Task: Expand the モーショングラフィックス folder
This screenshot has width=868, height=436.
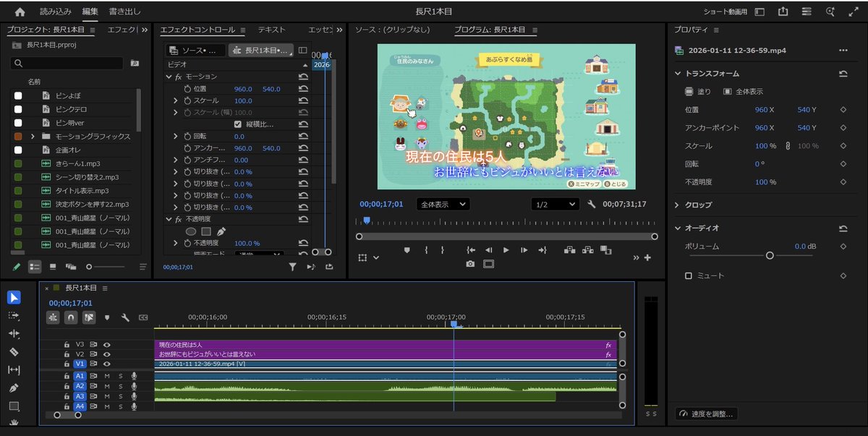Action: (33, 136)
